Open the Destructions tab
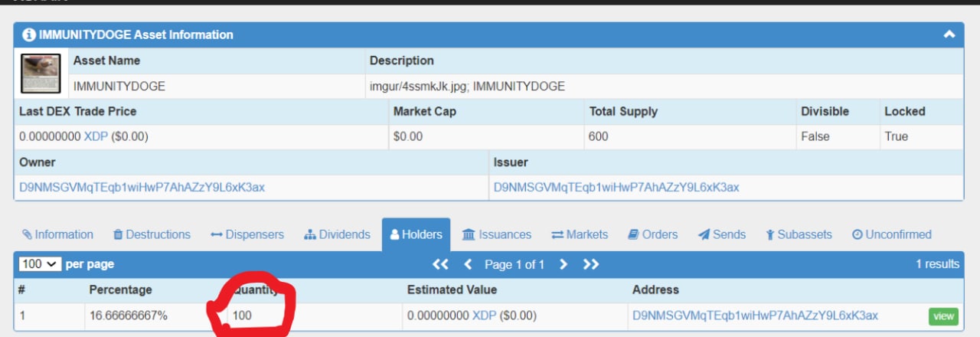 (152, 234)
